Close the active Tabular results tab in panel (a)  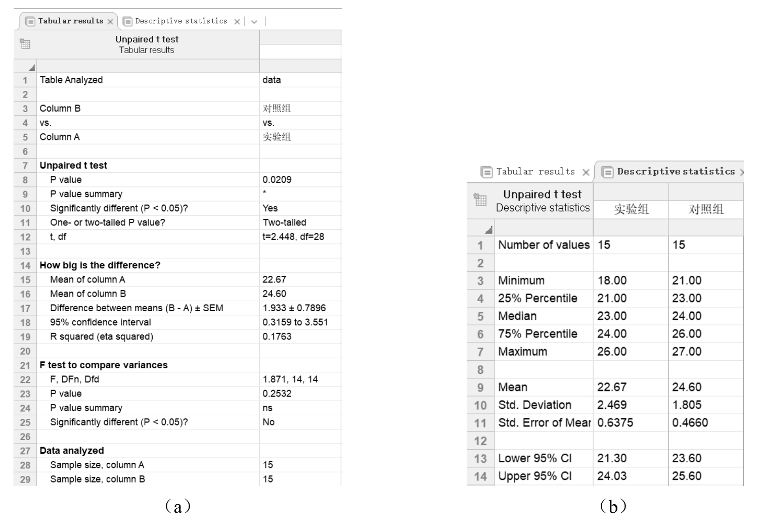tap(110, 22)
